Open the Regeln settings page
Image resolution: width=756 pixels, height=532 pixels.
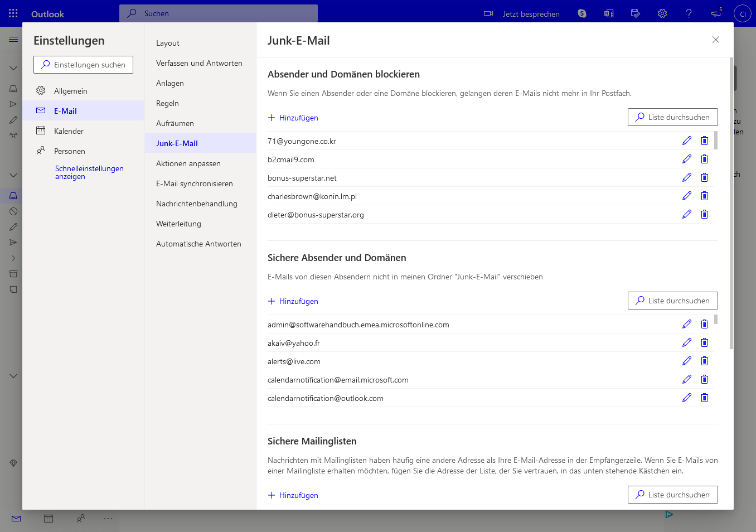[x=167, y=103]
